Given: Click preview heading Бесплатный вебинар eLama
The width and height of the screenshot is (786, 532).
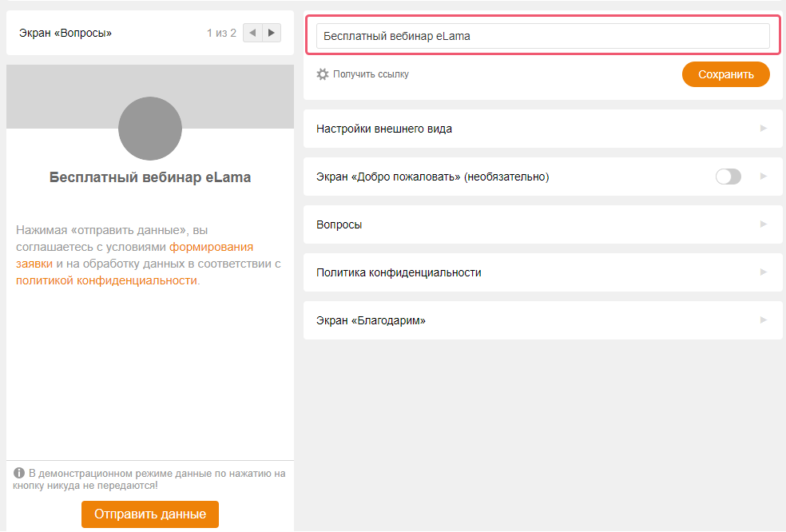Looking at the screenshot, I should click(x=150, y=177).
